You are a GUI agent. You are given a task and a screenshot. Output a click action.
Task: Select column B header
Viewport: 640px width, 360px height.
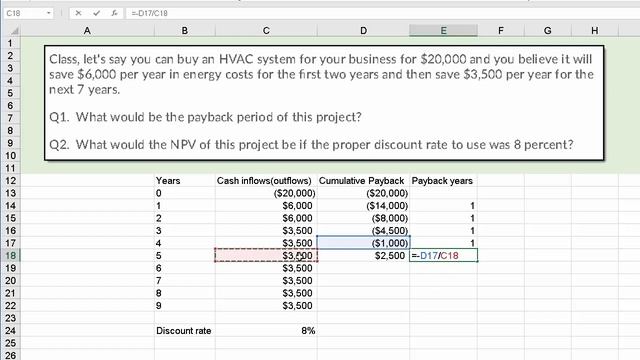tap(184, 31)
